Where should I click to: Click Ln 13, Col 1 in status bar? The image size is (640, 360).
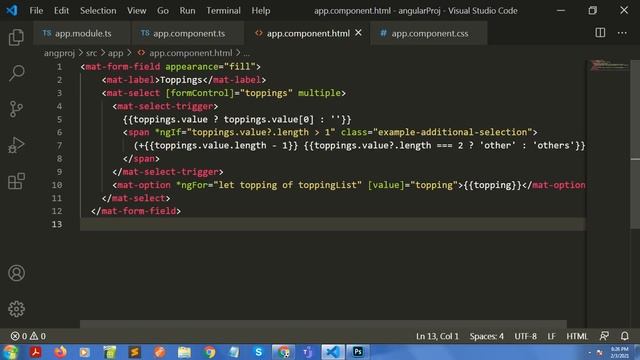pos(437,336)
